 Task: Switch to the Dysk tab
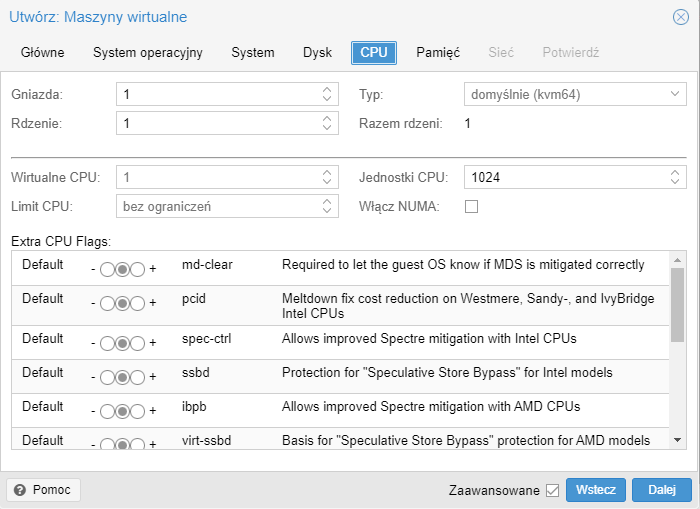[317, 52]
